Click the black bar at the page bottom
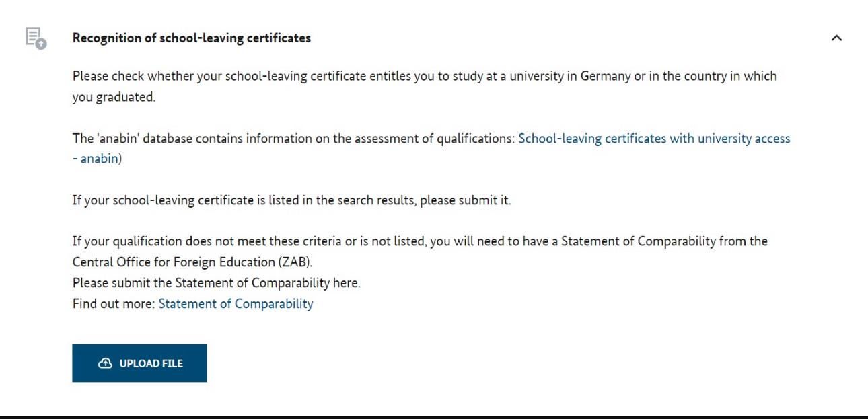The height and width of the screenshot is (419, 868). tap(434, 417)
